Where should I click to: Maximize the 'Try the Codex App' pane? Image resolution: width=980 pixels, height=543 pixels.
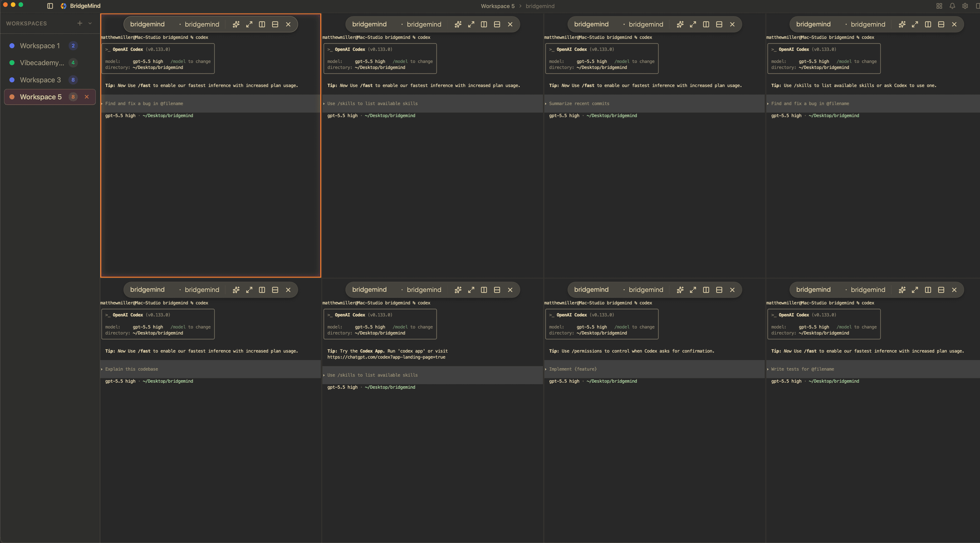coord(471,290)
